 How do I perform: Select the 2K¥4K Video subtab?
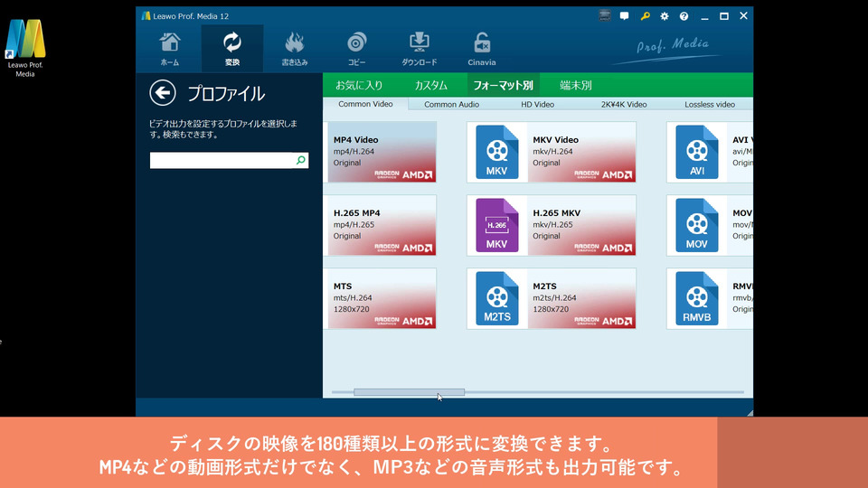(x=624, y=104)
